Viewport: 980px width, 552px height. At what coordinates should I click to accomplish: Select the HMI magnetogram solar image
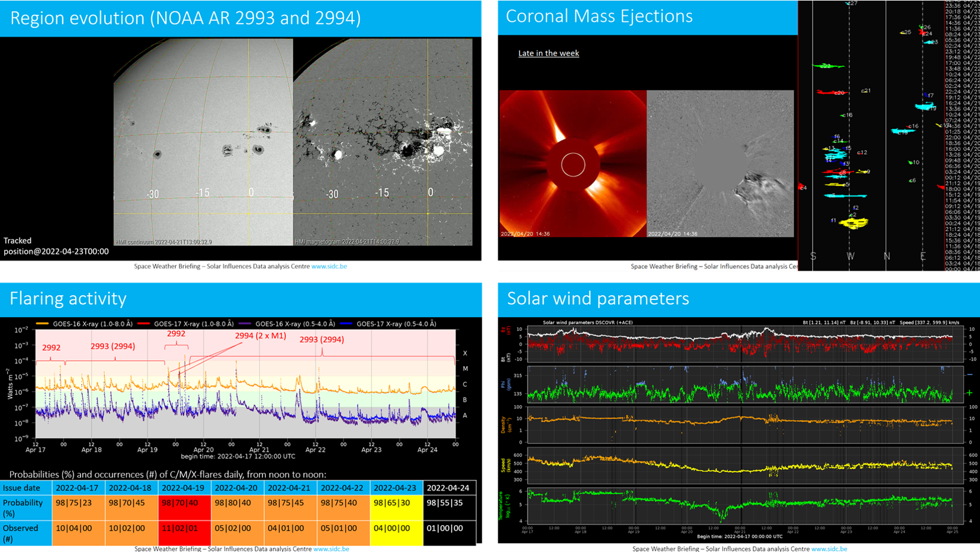pyautogui.click(x=383, y=142)
